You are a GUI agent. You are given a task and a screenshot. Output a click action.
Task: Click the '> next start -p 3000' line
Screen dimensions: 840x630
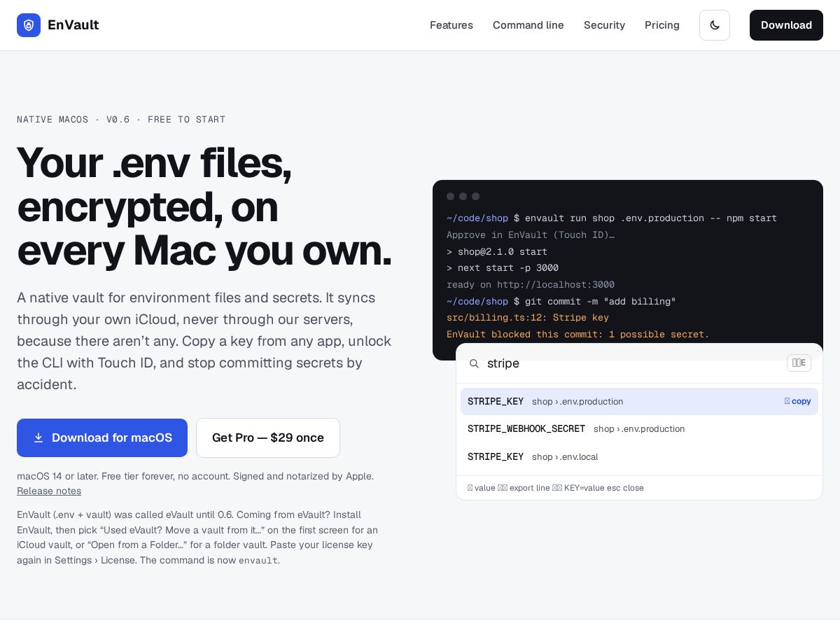(x=503, y=268)
